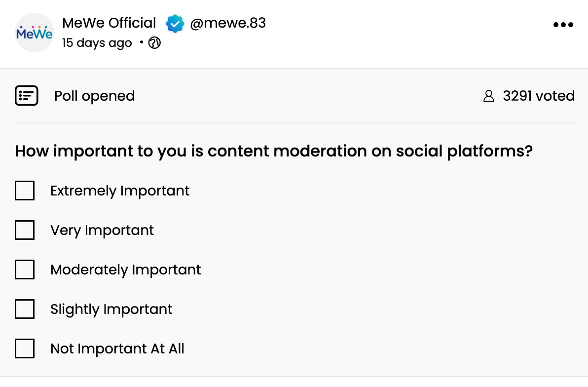Check the Moderately Important checkbox

coord(25,270)
